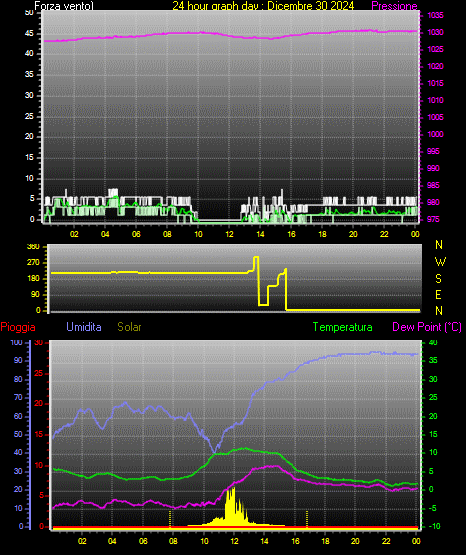The width and height of the screenshot is (466, 555).
Task: Click the blue 'Umidita' legend label
Action: [84, 327]
